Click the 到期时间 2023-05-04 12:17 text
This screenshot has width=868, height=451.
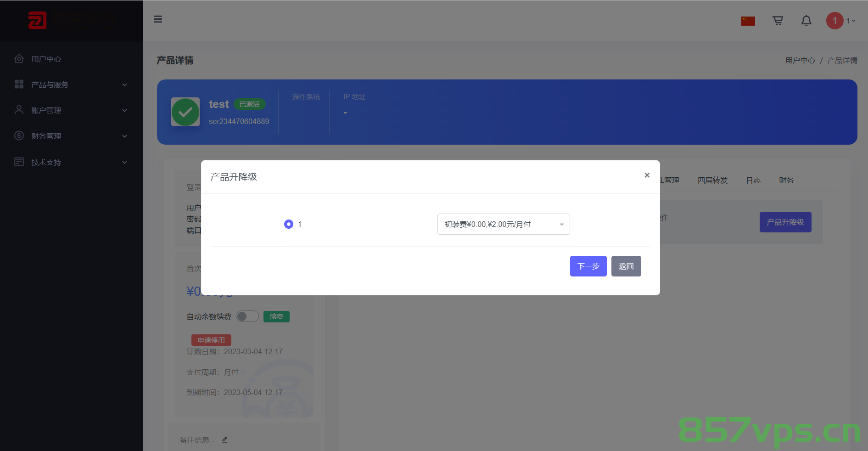coord(235,393)
